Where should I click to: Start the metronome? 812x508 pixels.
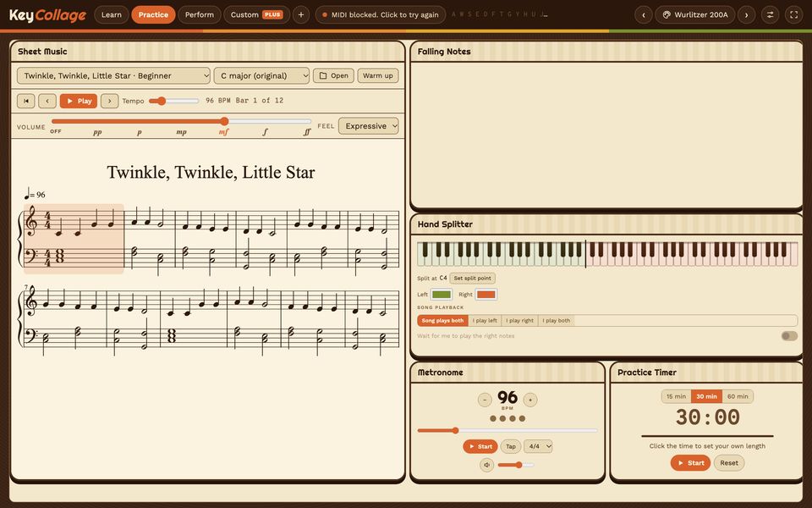click(480, 446)
